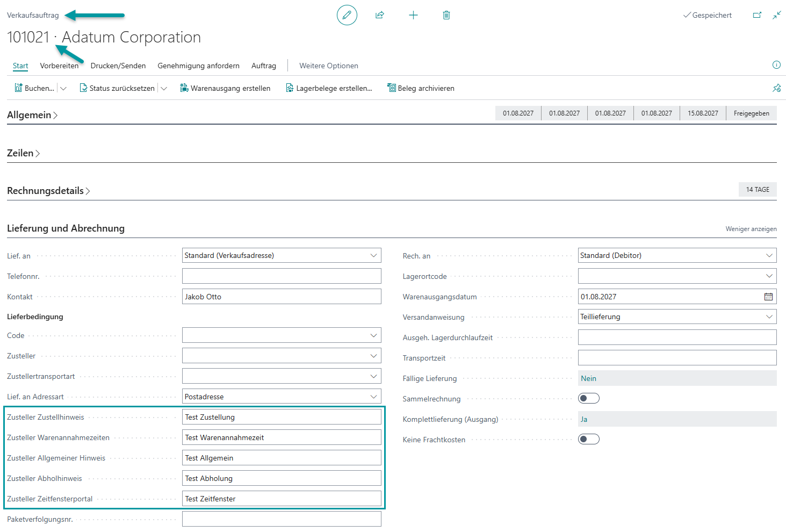Open the Auftrag tab

(264, 66)
